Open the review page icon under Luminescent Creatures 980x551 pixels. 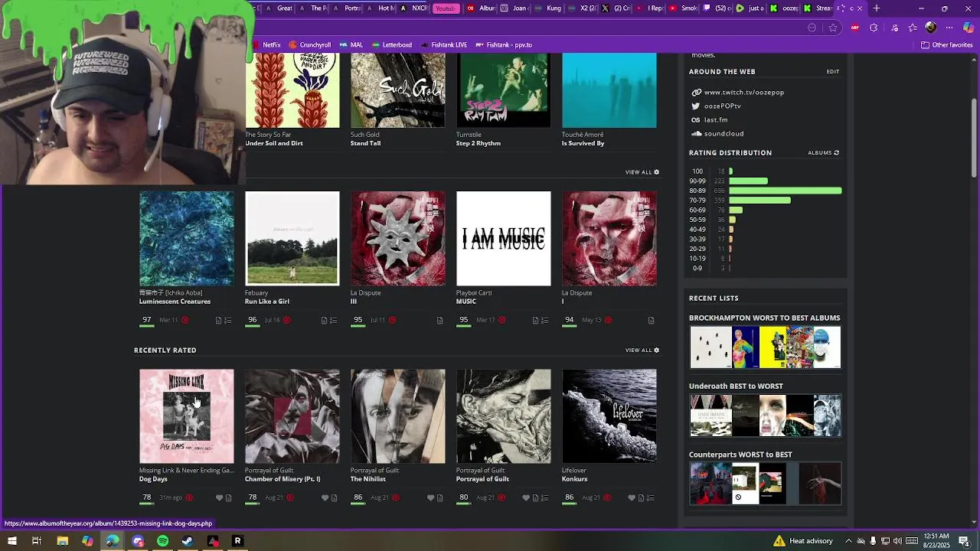click(x=218, y=321)
